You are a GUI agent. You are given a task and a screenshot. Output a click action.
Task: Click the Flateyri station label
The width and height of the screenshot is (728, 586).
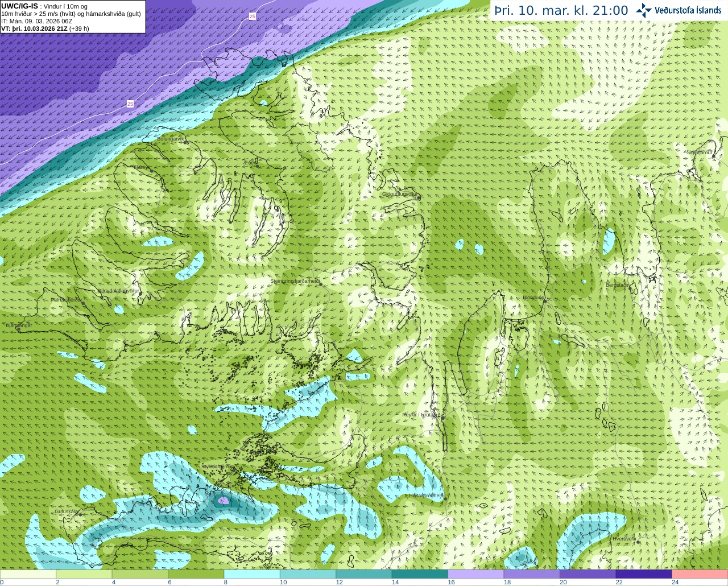click(x=142, y=167)
